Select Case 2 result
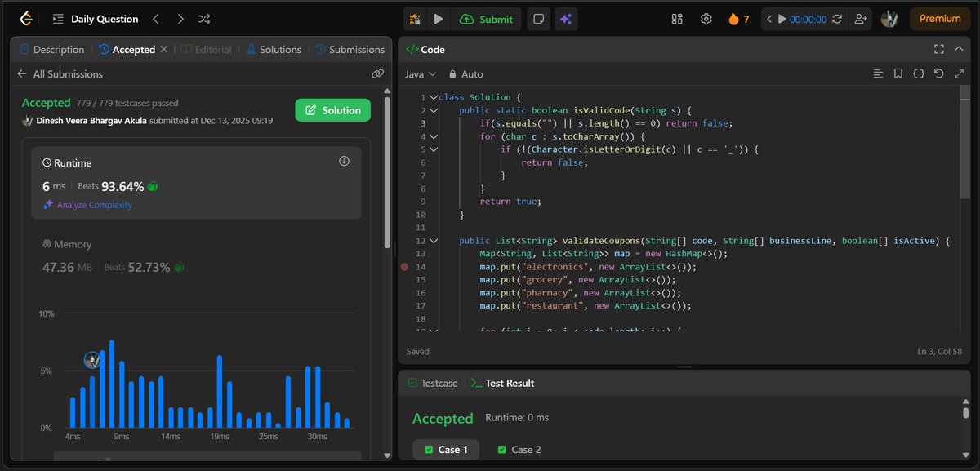The image size is (980, 471). (x=519, y=450)
